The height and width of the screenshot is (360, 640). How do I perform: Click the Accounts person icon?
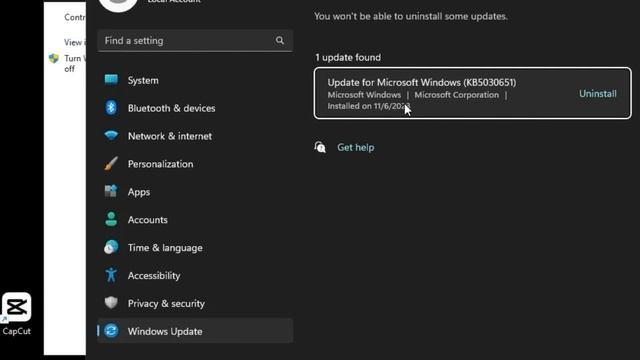111,219
